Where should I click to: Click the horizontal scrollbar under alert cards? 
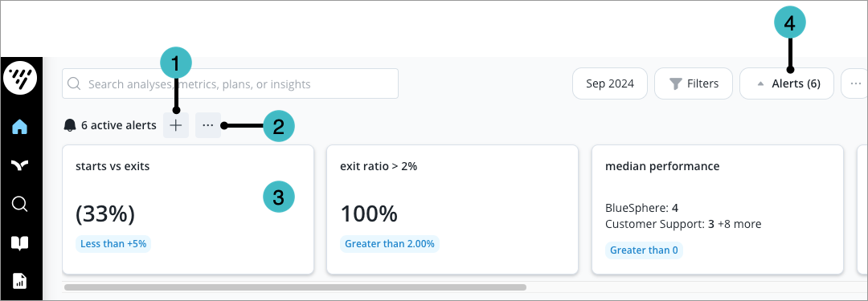(x=295, y=287)
